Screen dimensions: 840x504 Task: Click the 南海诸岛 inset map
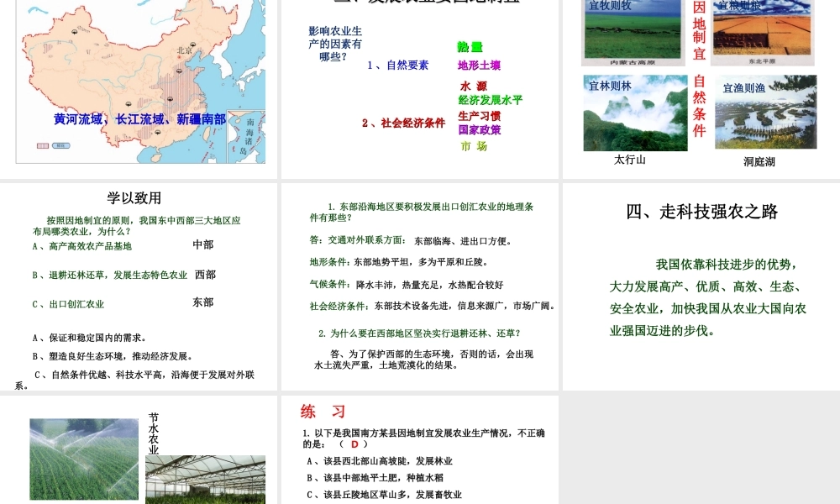[x=246, y=137]
